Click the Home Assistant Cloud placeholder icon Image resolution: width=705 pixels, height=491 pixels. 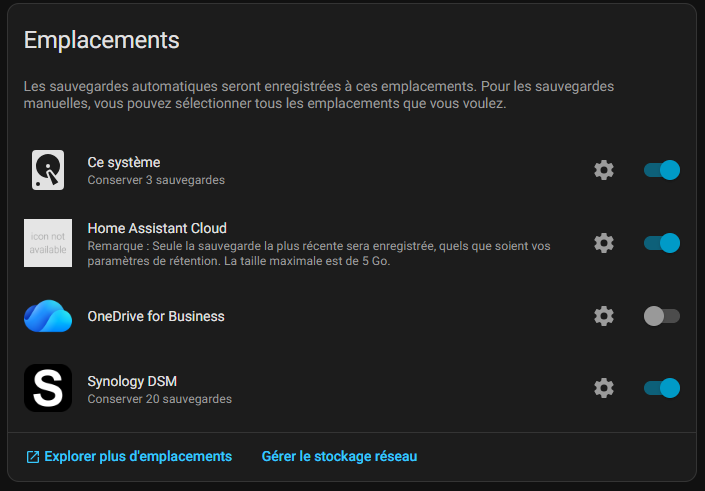click(x=48, y=243)
